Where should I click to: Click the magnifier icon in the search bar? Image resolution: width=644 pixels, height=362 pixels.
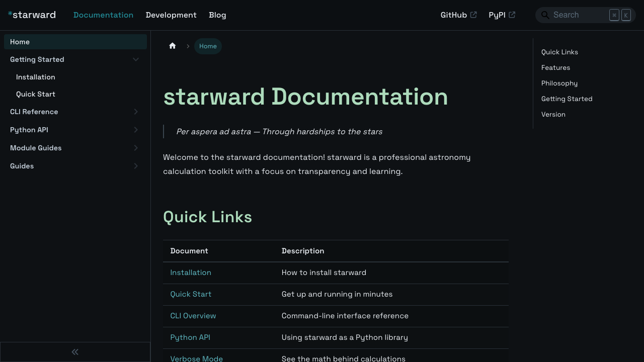[x=545, y=15]
